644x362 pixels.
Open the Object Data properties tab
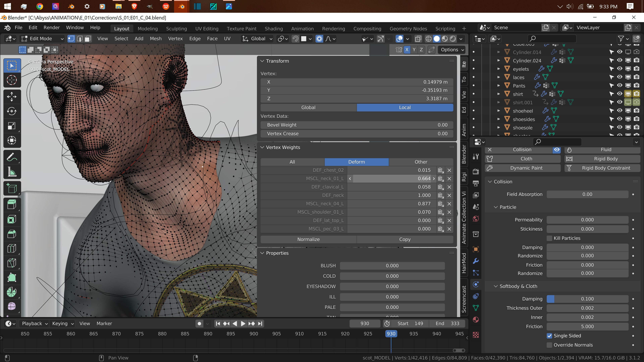pyautogui.click(x=476, y=308)
